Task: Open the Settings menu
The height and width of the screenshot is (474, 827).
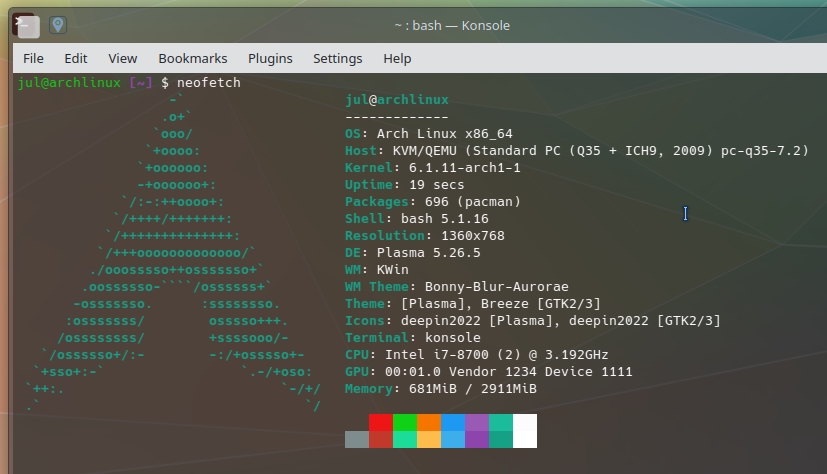Action: tap(337, 58)
